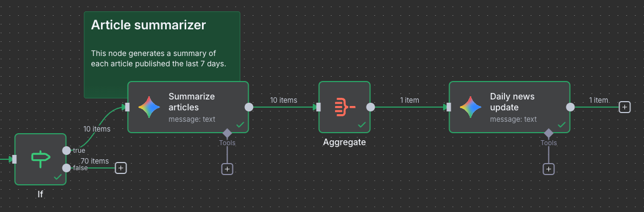This screenshot has height=212, width=644.
Task: Click the If node true output connector
Action: click(66, 151)
